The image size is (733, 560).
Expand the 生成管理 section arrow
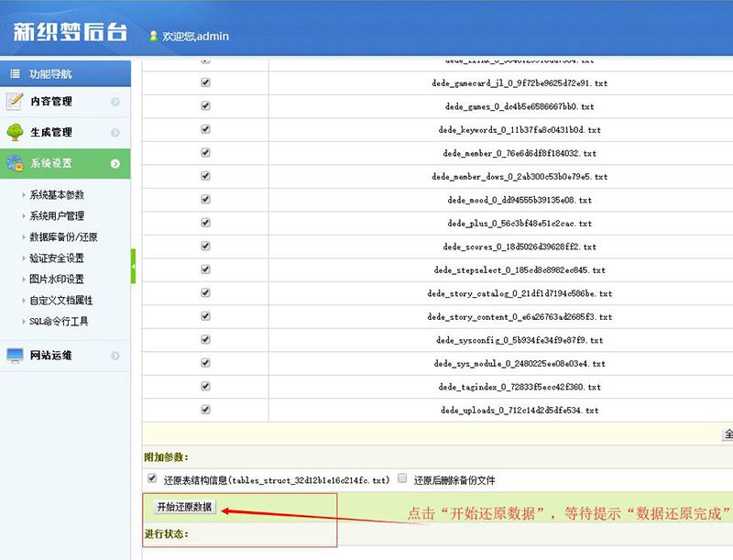(x=115, y=132)
